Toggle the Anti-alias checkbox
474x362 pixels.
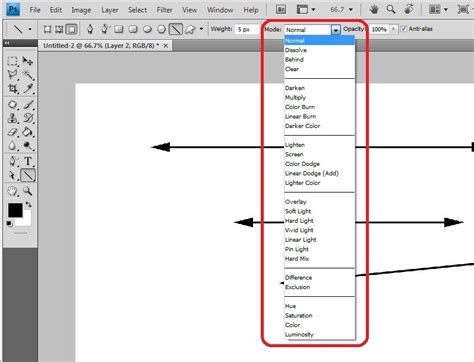404,29
